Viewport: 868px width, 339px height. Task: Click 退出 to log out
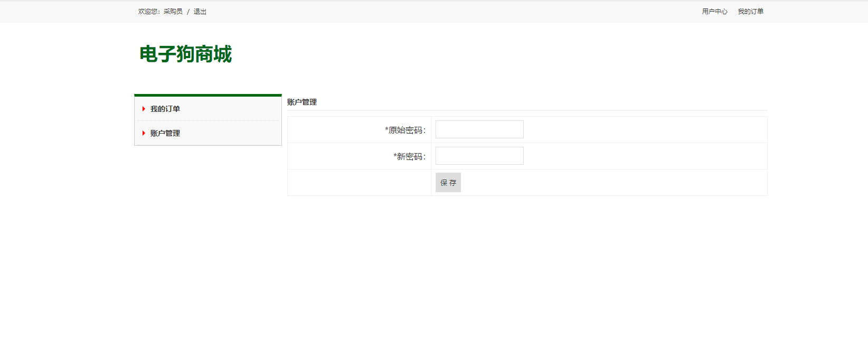(x=200, y=12)
